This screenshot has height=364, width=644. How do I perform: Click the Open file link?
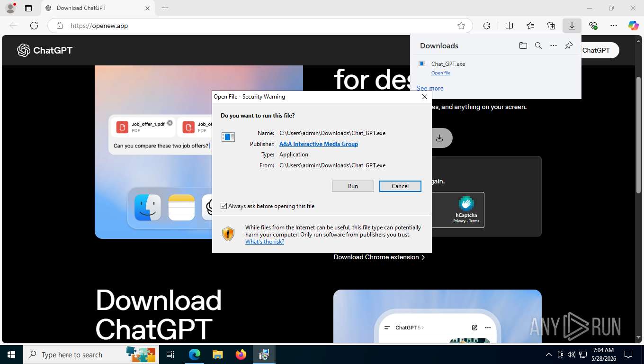[441, 73]
